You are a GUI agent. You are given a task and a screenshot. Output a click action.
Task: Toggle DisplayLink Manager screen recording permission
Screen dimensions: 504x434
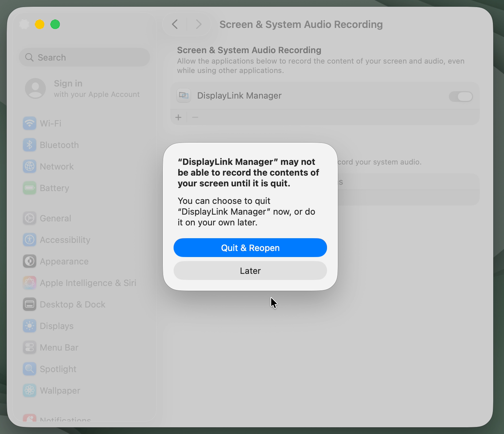pyautogui.click(x=461, y=97)
